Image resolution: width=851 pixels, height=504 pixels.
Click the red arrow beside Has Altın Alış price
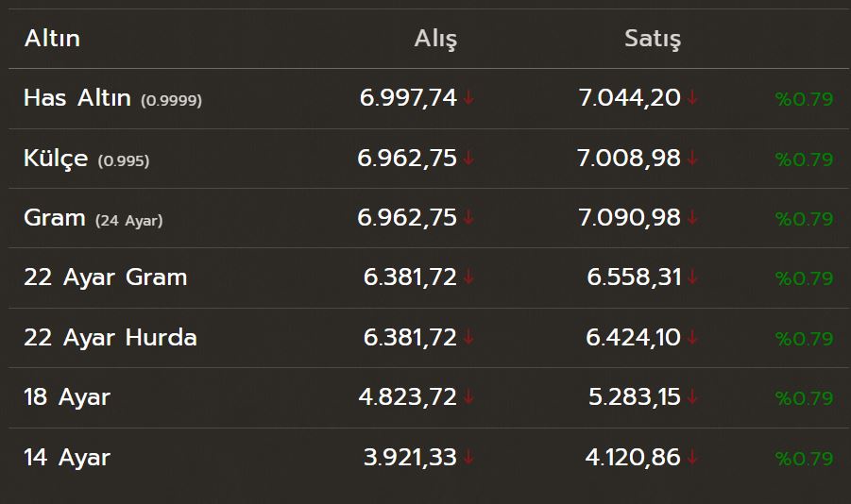468,97
